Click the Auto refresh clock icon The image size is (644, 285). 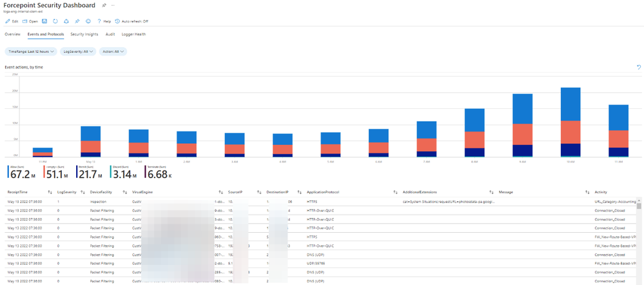117,21
